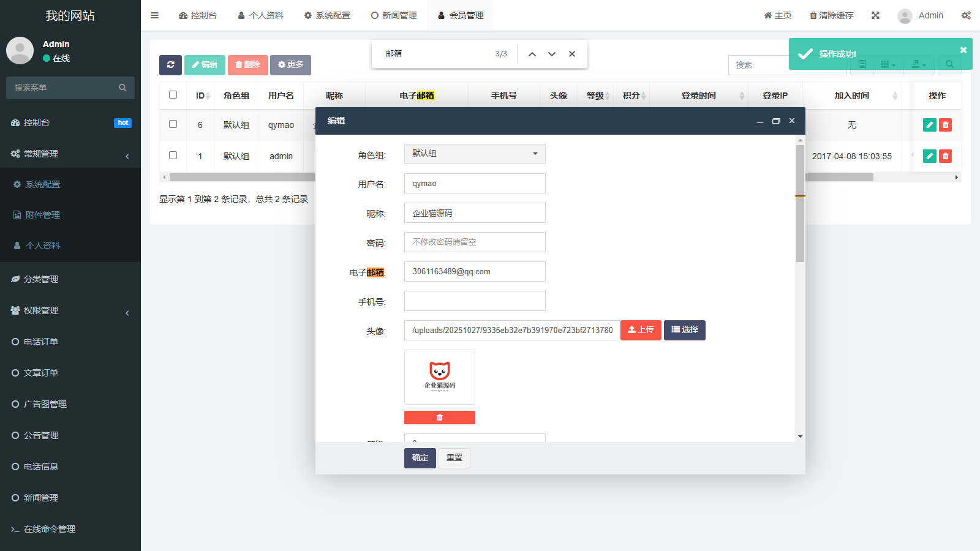Select the checkbox on row ID 6

point(173,124)
